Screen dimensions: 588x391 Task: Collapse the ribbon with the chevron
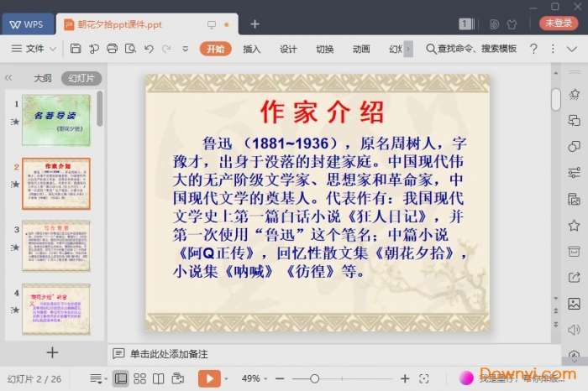click(571, 49)
